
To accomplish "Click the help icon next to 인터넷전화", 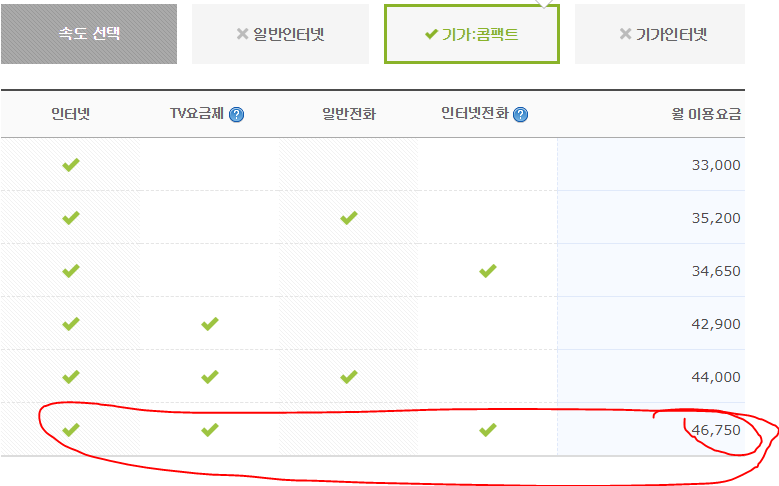I will (520, 115).
